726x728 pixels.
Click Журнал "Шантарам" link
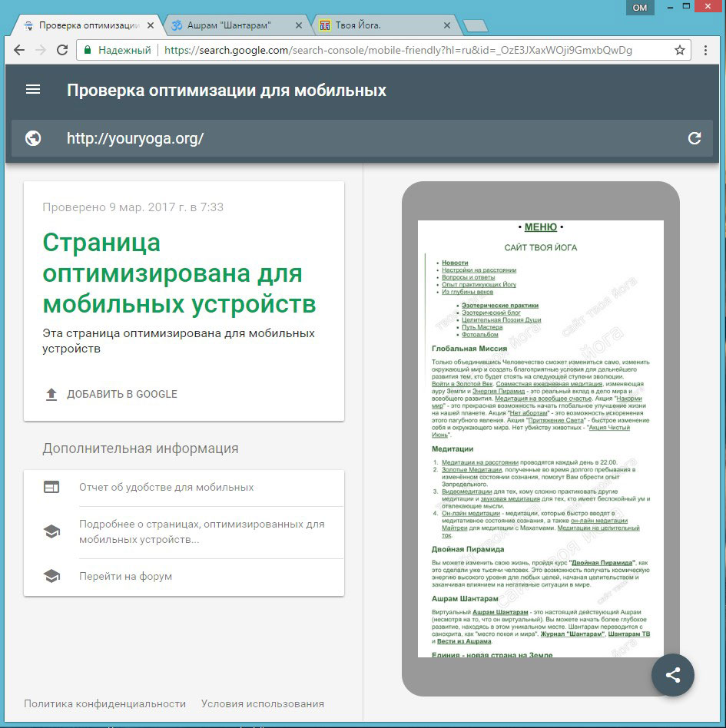tap(572, 634)
